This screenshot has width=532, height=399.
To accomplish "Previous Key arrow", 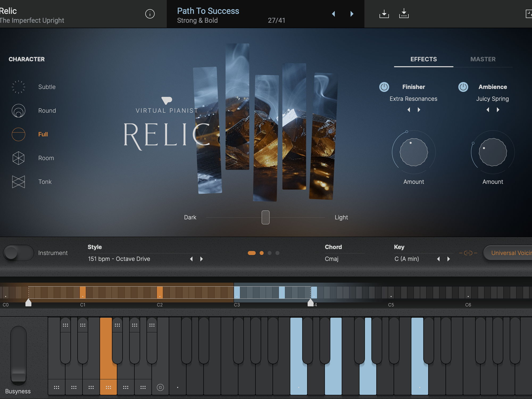I will pyautogui.click(x=438, y=259).
